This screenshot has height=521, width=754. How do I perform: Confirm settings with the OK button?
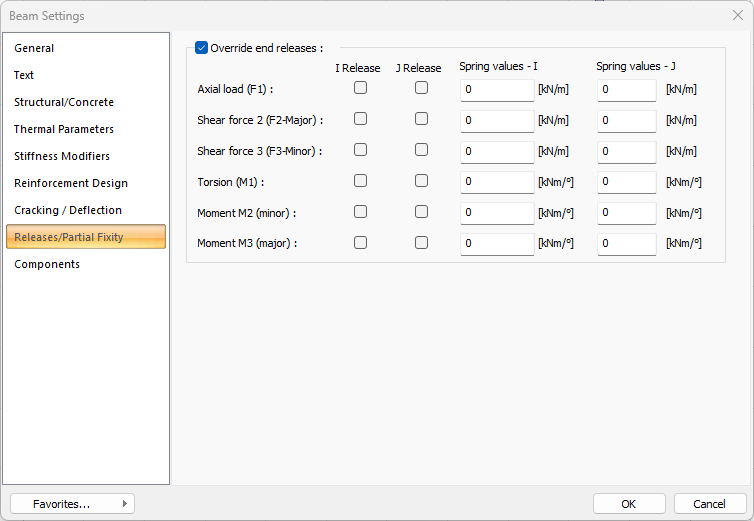tap(628, 504)
